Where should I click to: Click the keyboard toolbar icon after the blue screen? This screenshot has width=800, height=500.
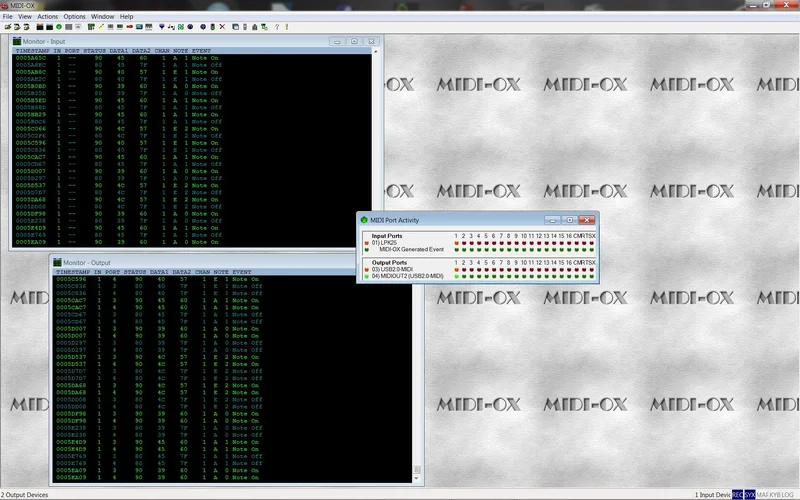(x=148, y=27)
